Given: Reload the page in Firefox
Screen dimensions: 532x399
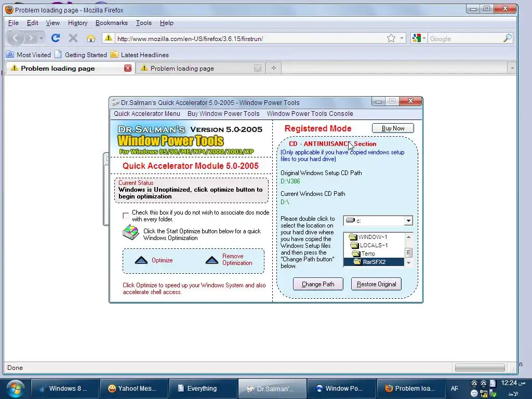Looking at the screenshot, I should coord(56,38).
